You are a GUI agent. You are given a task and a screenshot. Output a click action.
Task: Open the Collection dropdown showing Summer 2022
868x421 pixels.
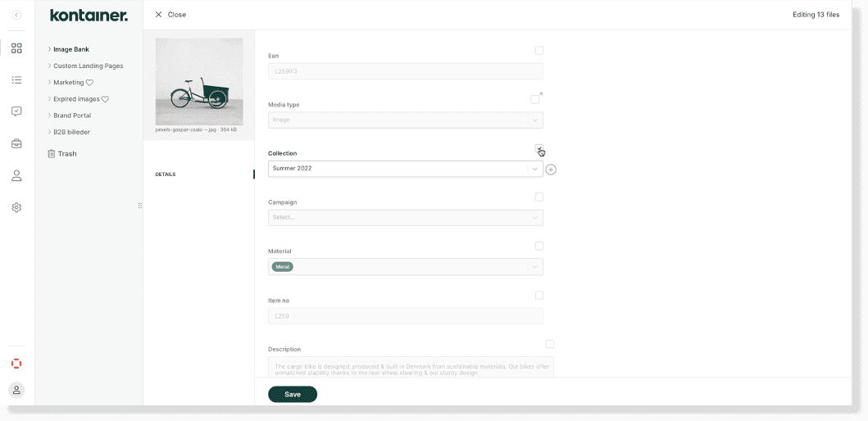(405, 169)
